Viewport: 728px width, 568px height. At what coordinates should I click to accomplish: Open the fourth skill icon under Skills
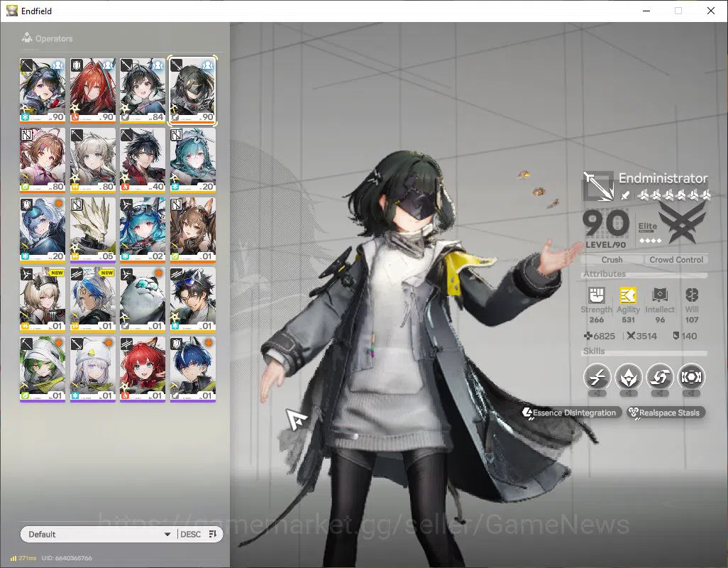691,376
